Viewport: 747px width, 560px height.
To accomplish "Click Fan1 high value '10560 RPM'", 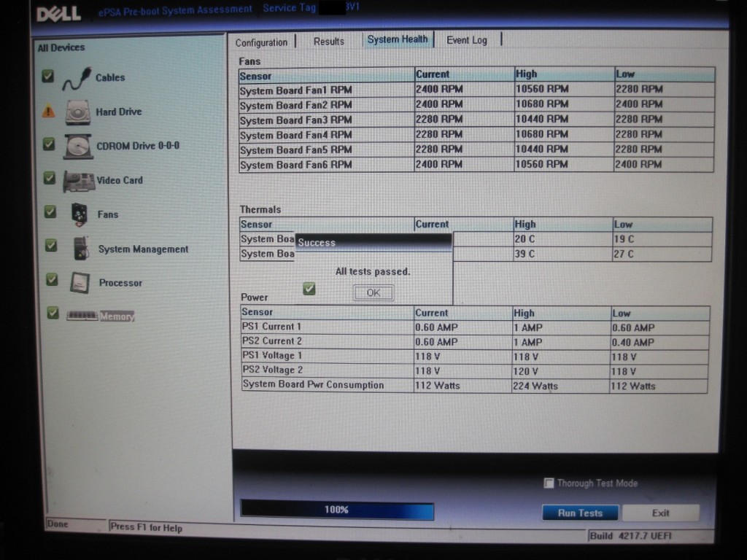I will pos(542,89).
